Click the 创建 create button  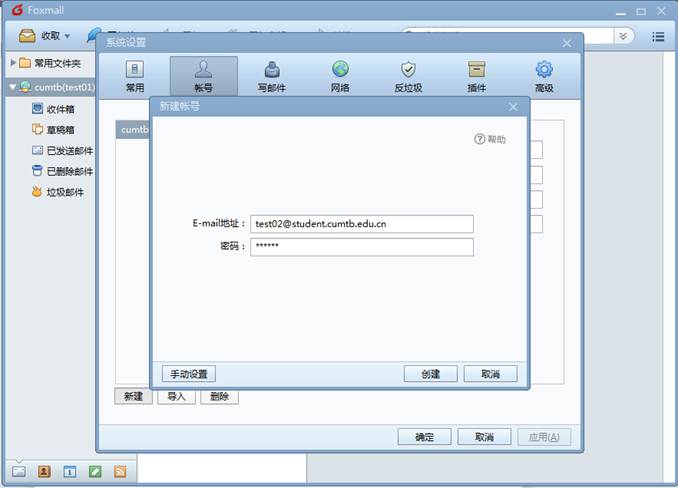pos(431,373)
